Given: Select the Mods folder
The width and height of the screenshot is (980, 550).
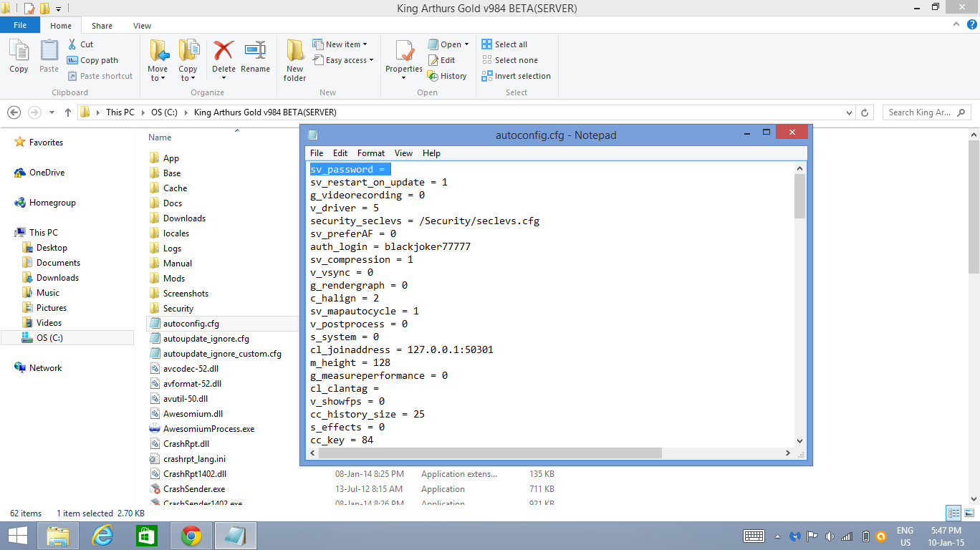Looking at the screenshot, I should (174, 279).
